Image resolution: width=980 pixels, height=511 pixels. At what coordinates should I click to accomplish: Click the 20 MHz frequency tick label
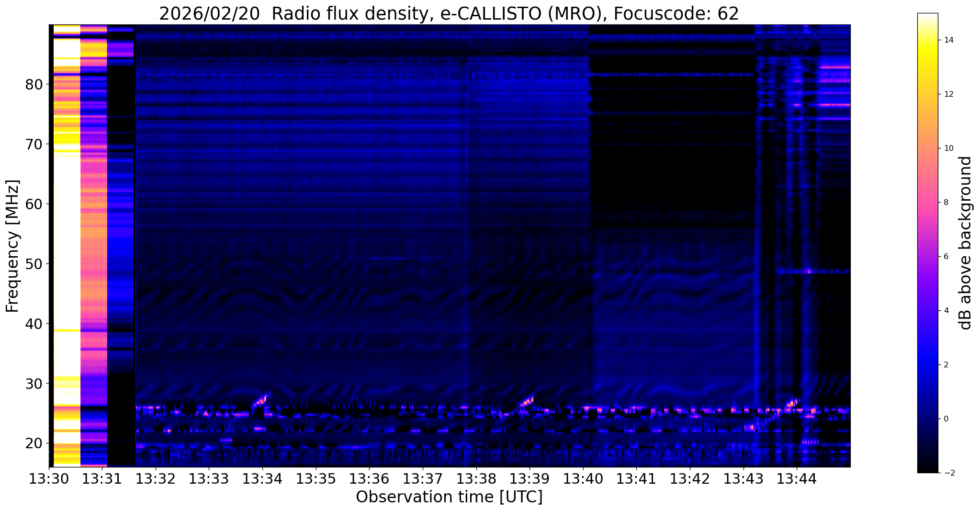(x=34, y=444)
